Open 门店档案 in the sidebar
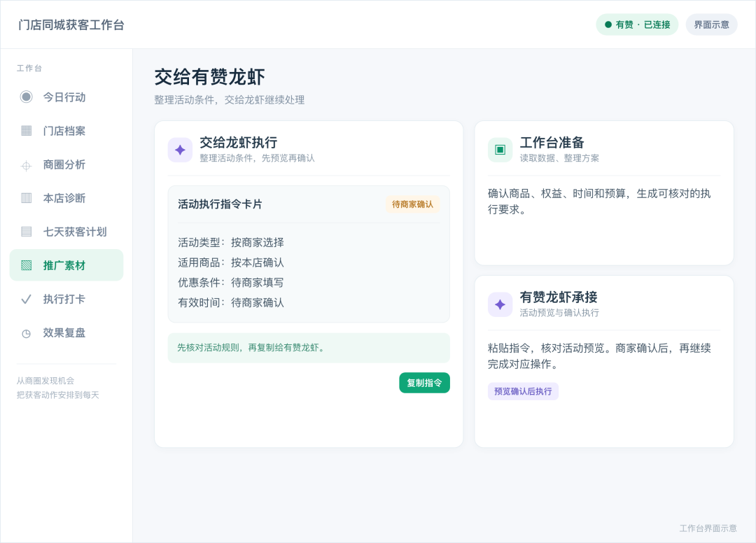 click(x=66, y=131)
